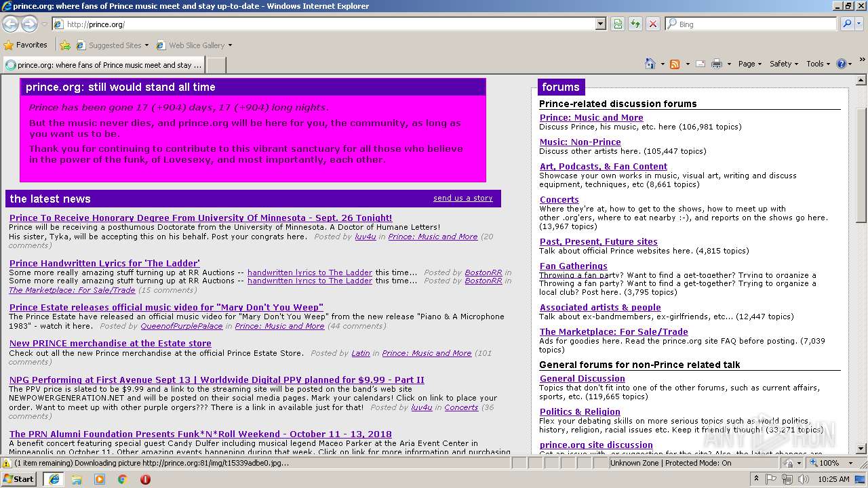
Task: Open the Safety menu
Action: (x=784, y=64)
